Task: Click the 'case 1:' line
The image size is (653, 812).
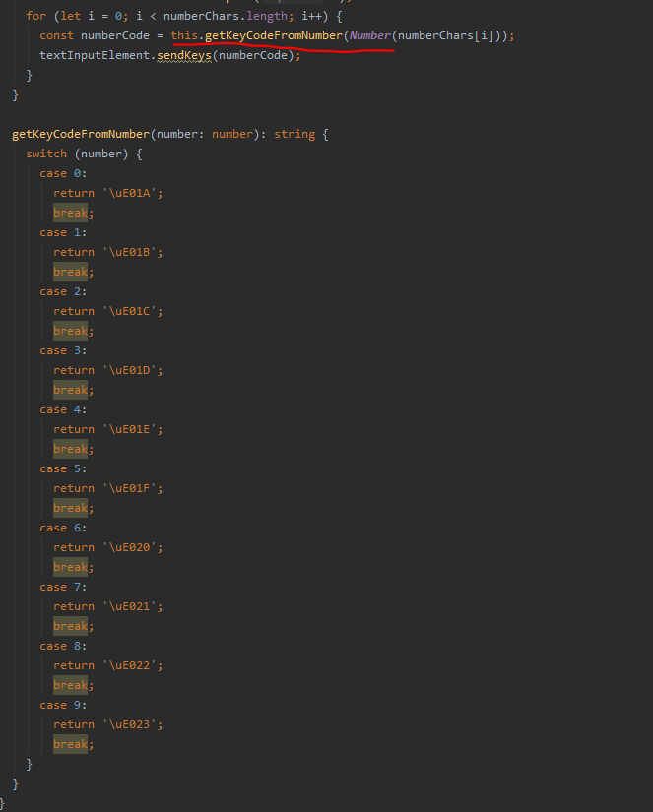Action: (63, 232)
